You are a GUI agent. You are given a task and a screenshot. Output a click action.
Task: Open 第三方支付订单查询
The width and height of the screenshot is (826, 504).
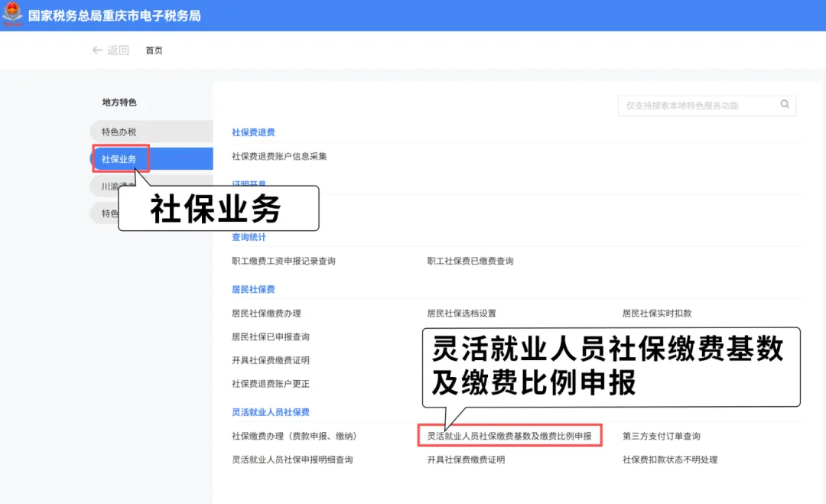click(661, 436)
